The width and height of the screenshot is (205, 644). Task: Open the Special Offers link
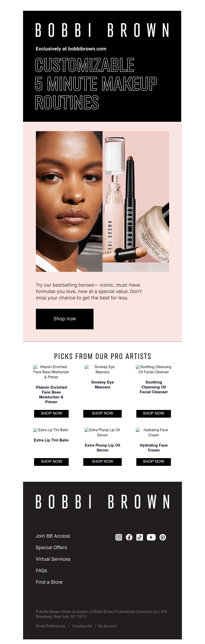[x=51, y=547]
